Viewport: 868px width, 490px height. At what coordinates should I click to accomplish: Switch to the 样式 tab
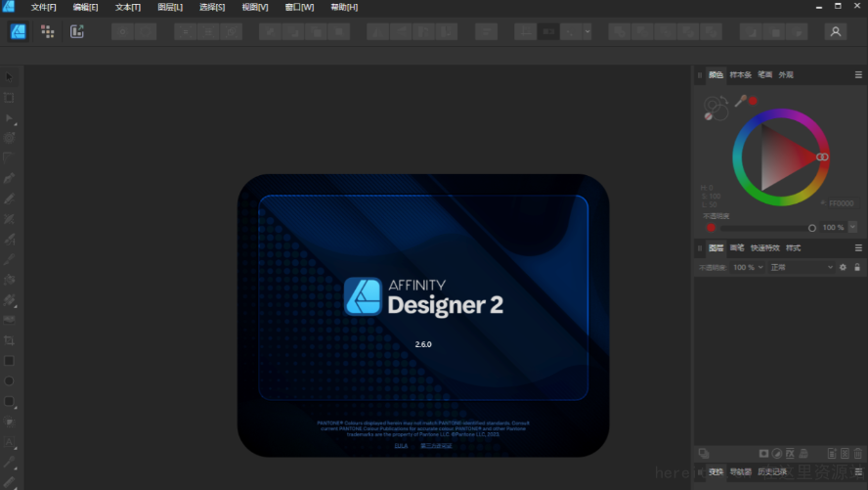tap(793, 248)
